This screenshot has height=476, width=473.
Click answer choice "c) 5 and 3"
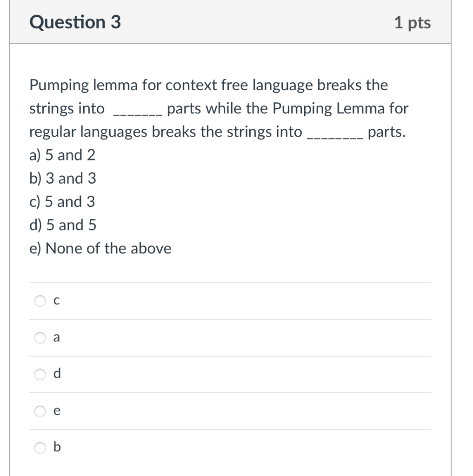[x=62, y=201]
